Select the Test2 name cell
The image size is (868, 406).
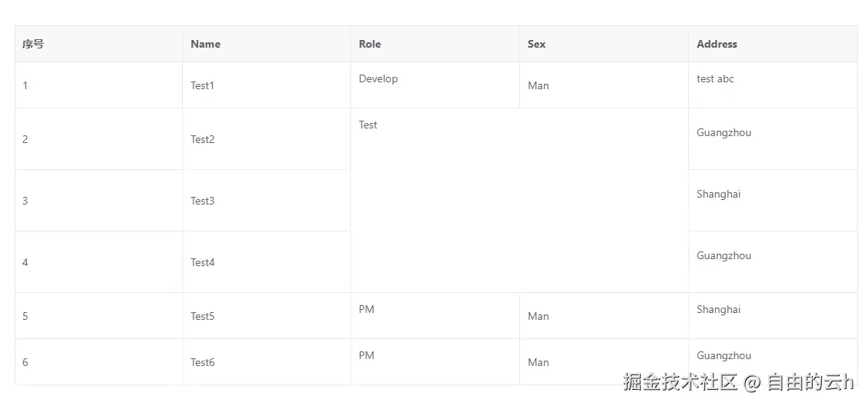tap(203, 139)
